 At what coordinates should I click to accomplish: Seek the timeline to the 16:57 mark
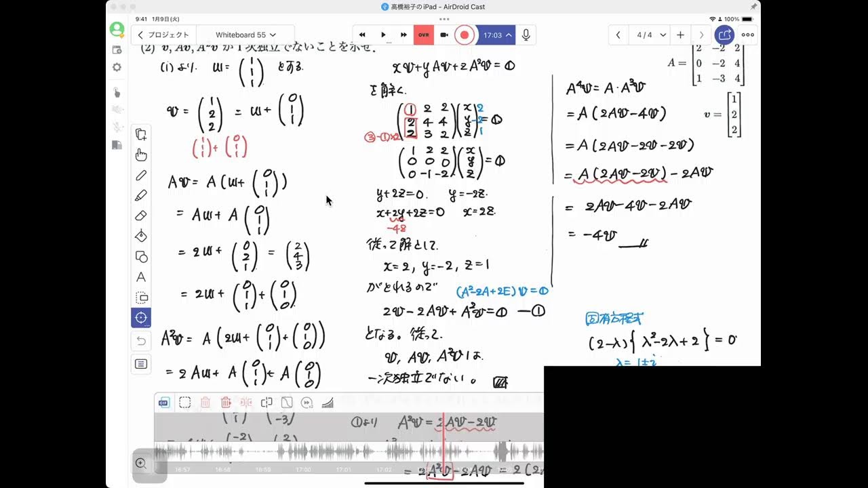(182, 469)
